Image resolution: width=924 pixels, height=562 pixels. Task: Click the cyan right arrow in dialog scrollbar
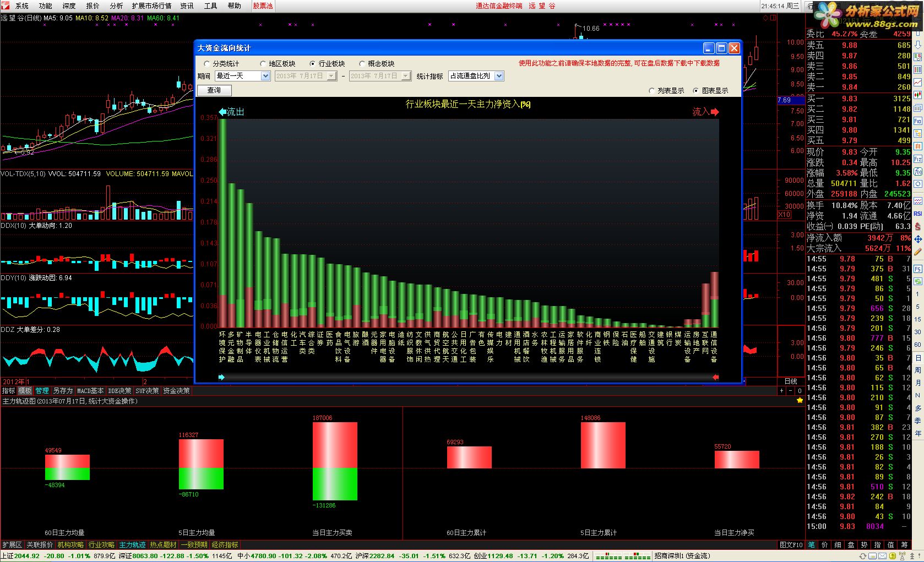point(221,377)
